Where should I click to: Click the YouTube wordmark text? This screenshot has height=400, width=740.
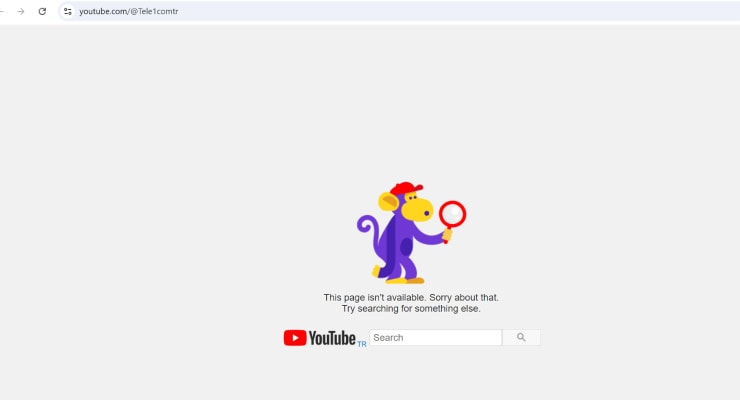[332, 338]
